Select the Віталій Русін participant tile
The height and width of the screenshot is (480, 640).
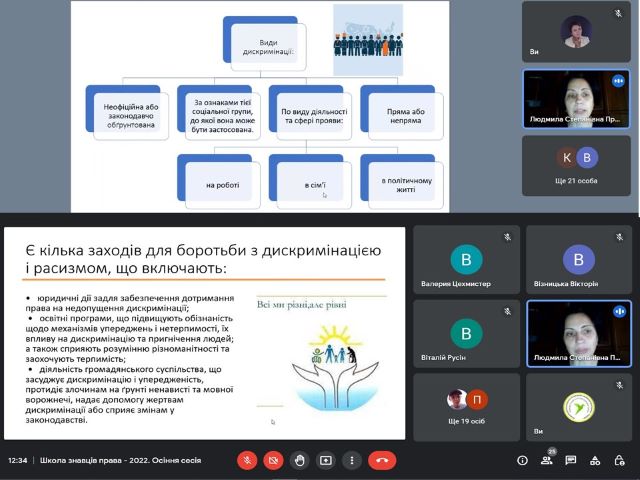coord(467,334)
